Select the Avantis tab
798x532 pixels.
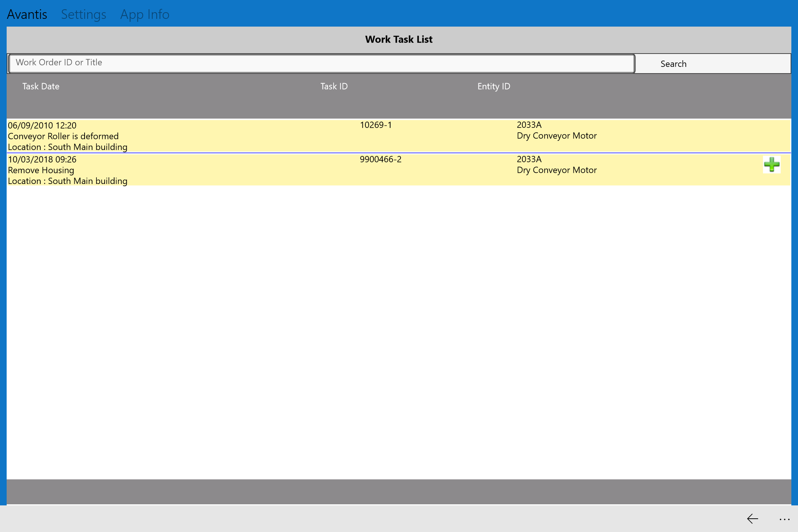coord(27,14)
